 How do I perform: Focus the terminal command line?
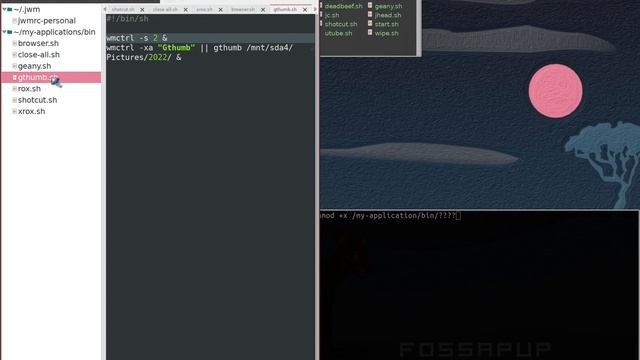390,216
